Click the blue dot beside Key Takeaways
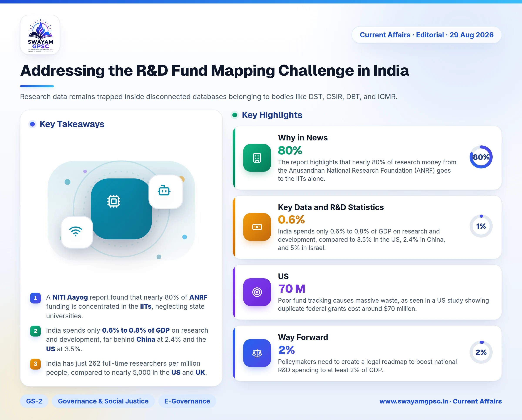This screenshot has width=522, height=420. pyautogui.click(x=32, y=124)
